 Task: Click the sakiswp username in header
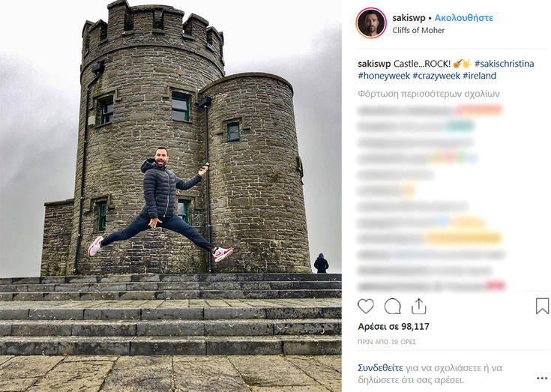409,17
